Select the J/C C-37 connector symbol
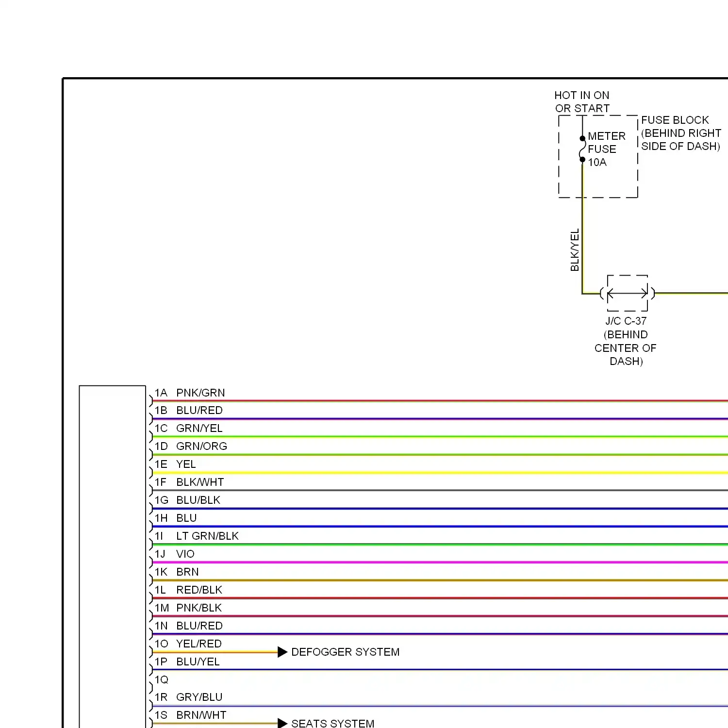 (x=628, y=293)
